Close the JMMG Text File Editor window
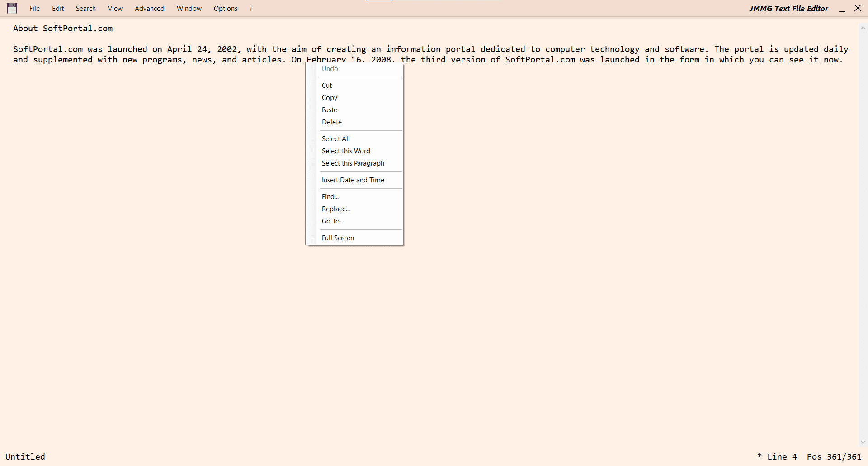This screenshot has width=868, height=466. click(x=858, y=8)
